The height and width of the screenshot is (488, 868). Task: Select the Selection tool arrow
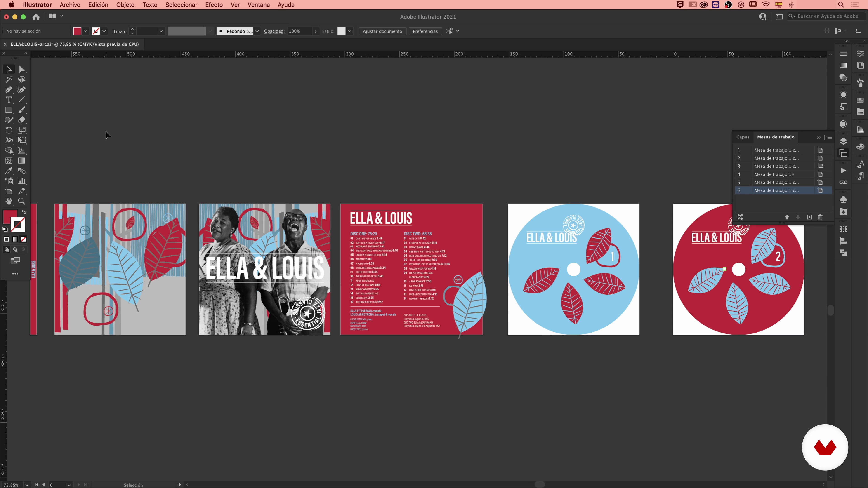click(x=9, y=69)
